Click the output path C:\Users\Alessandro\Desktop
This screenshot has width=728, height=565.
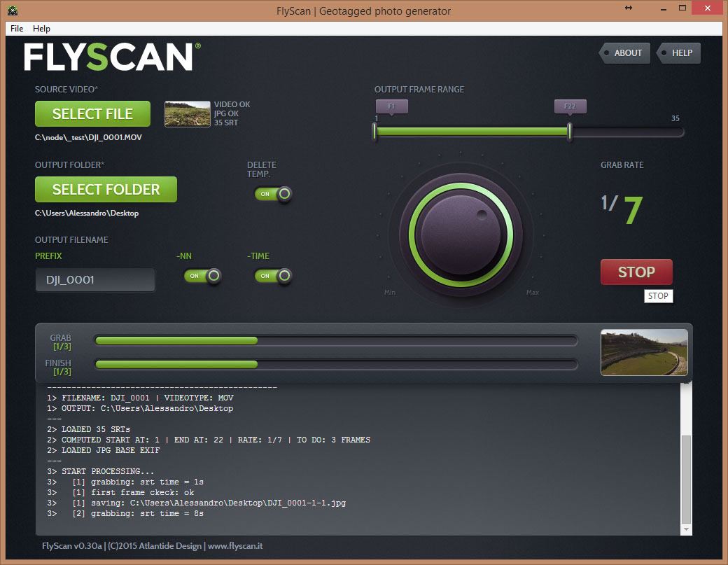pos(87,213)
